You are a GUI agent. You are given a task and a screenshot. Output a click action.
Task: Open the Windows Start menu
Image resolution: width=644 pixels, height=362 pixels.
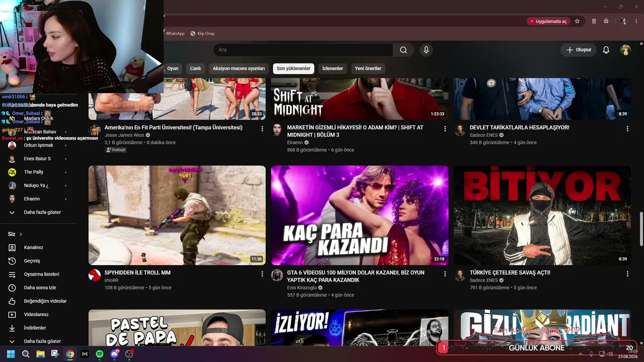[x=11, y=354]
